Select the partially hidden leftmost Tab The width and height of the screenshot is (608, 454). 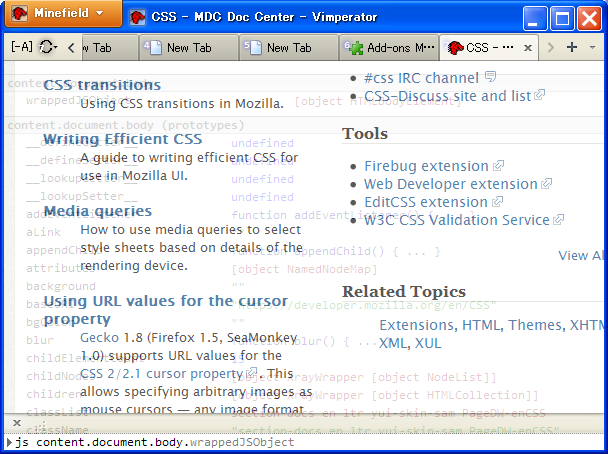[x=110, y=48]
